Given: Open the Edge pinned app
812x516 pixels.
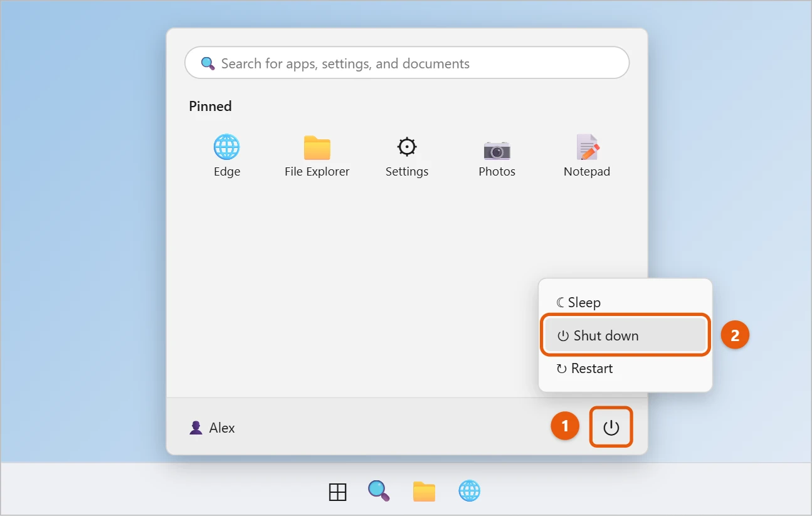Looking at the screenshot, I should (226, 156).
